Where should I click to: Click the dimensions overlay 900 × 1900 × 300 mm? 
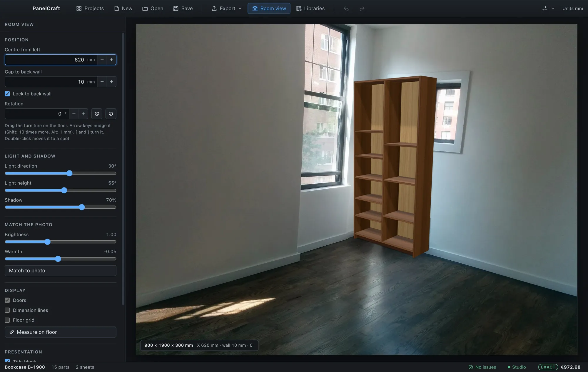click(x=169, y=345)
